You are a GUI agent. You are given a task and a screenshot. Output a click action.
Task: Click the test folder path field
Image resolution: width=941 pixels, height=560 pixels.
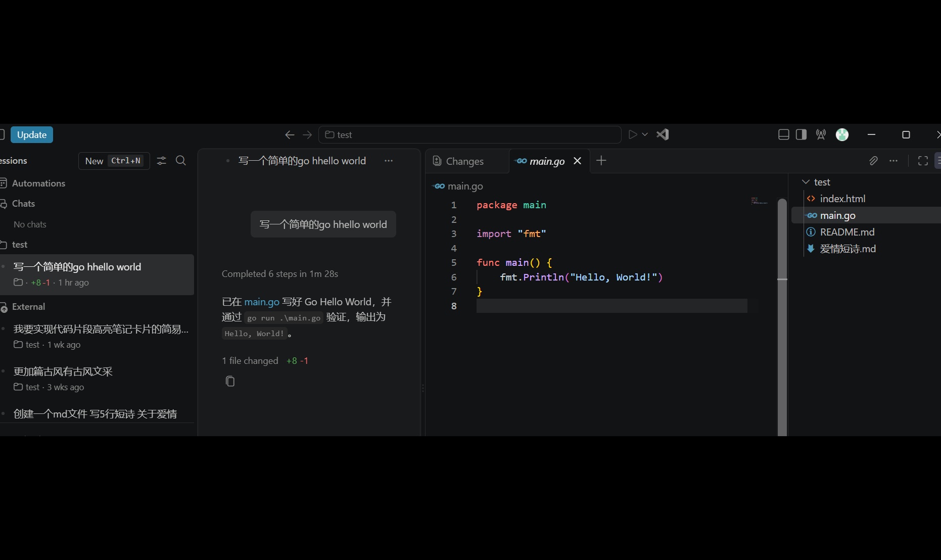(x=469, y=134)
